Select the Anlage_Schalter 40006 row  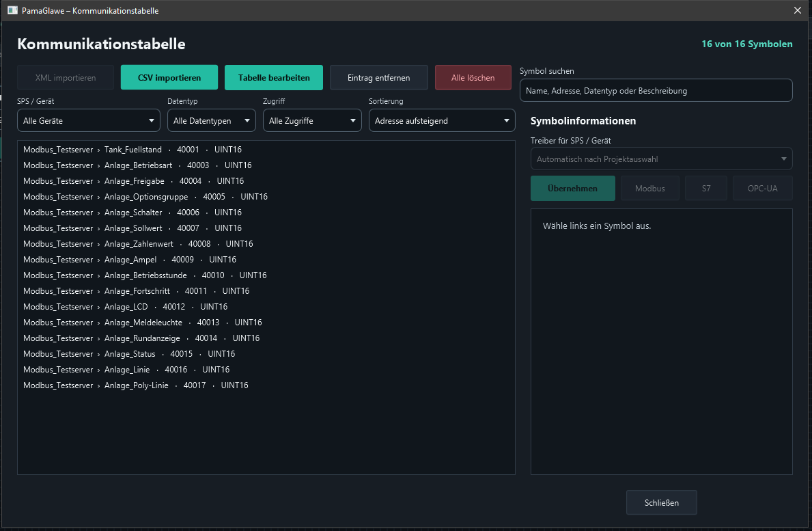coord(266,213)
